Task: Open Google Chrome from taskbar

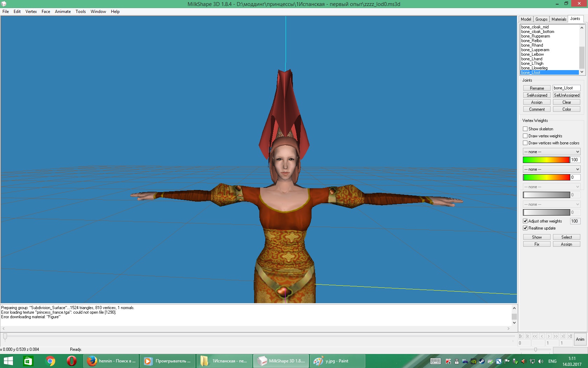Action: pyautogui.click(x=50, y=361)
